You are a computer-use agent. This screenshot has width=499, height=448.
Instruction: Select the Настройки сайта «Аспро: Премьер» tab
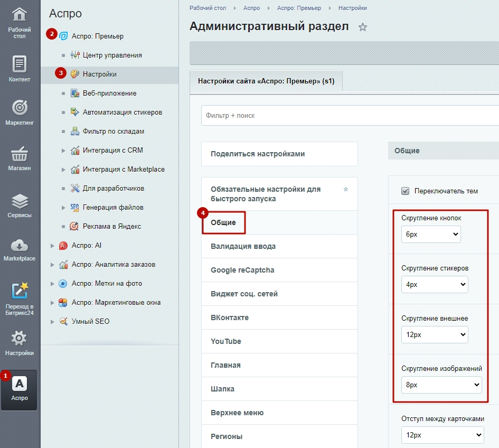266,81
